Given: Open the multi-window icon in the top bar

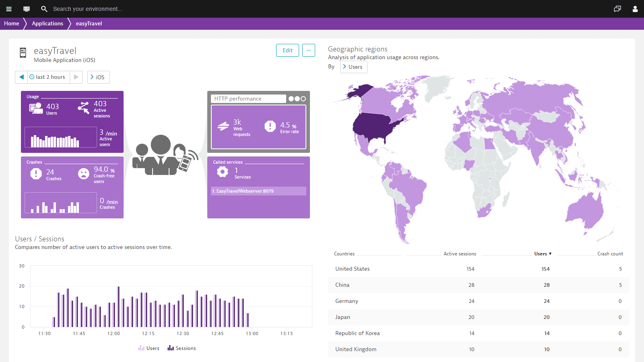Looking at the screenshot, I should click(x=617, y=9).
